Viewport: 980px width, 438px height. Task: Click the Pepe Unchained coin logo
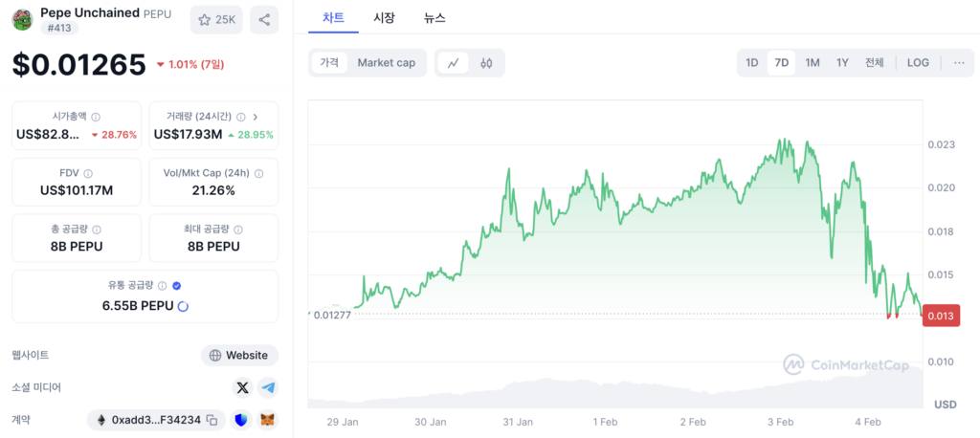coord(23,19)
